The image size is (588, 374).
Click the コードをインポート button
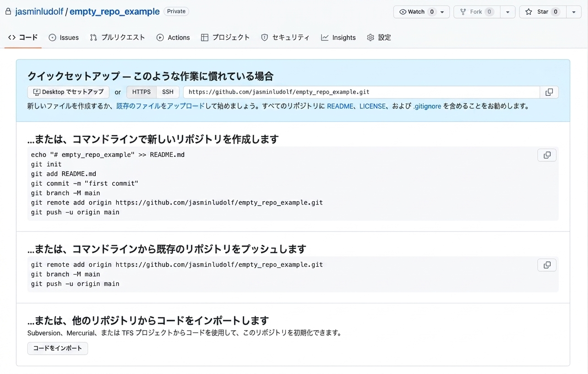point(58,348)
